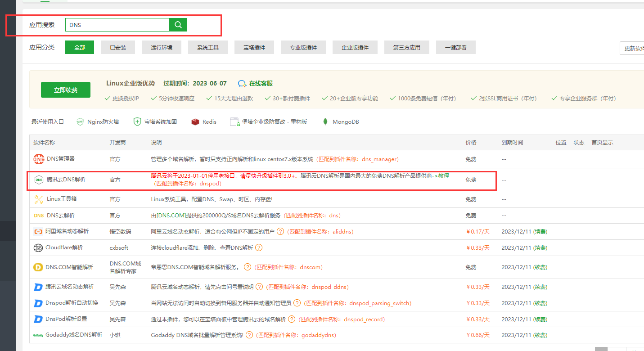The width and height of the screenshot is (644, 351).
Task: Click the Redis cube icon
Action: tap(195, 122)
